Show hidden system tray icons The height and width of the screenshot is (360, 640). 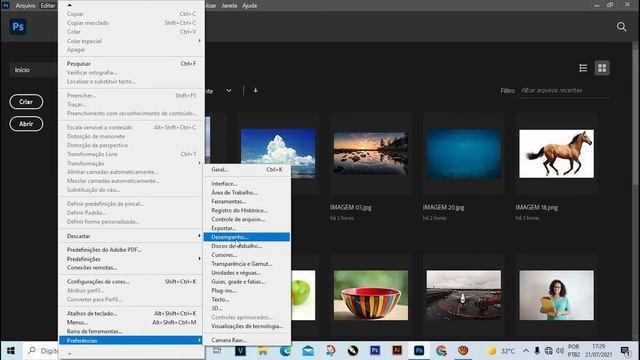click(x=526, y=351)
